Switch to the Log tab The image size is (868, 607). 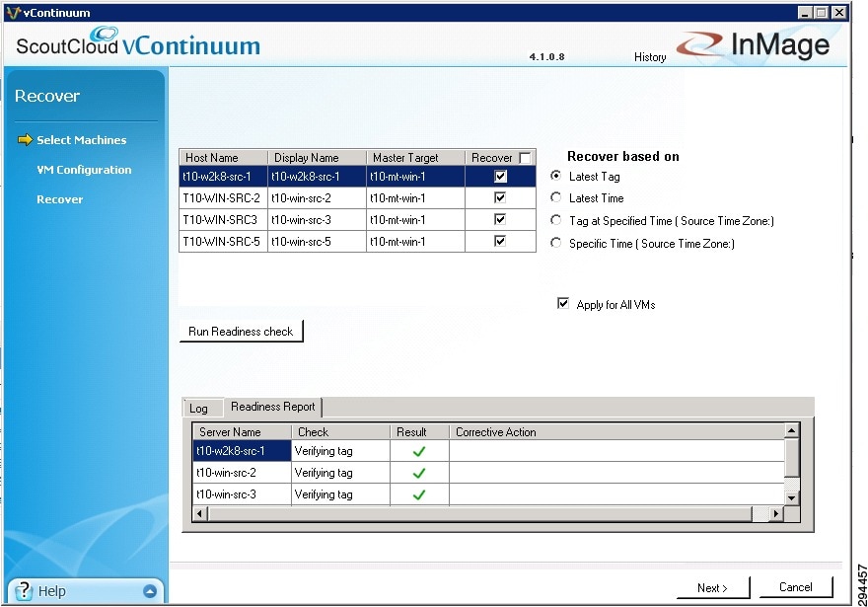click(198, 409)
